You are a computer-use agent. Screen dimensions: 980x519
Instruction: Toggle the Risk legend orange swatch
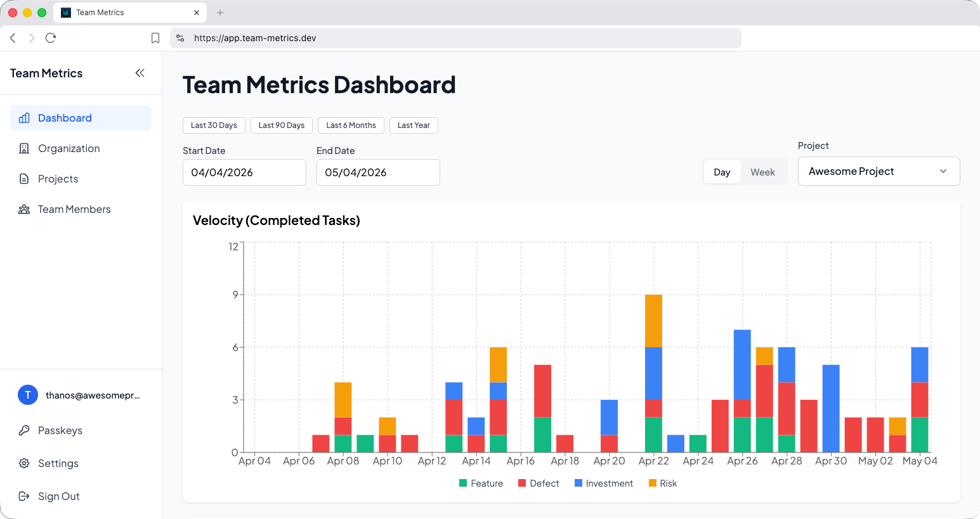[x=653, y=483]
